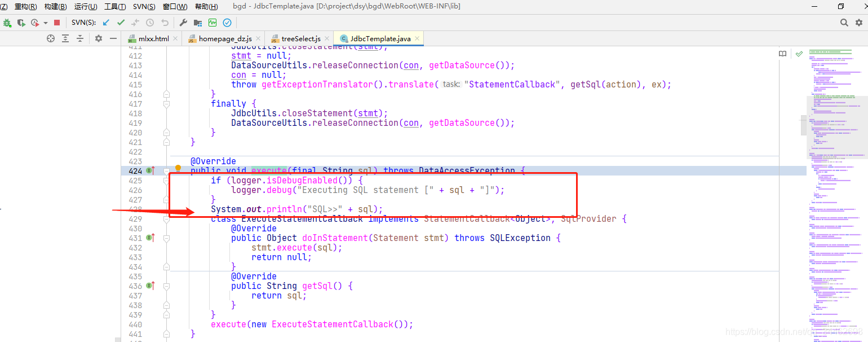Click the inspections green check widget
Image resolution: width=868 pixels, height=342 pixels.
coord(799,54)
